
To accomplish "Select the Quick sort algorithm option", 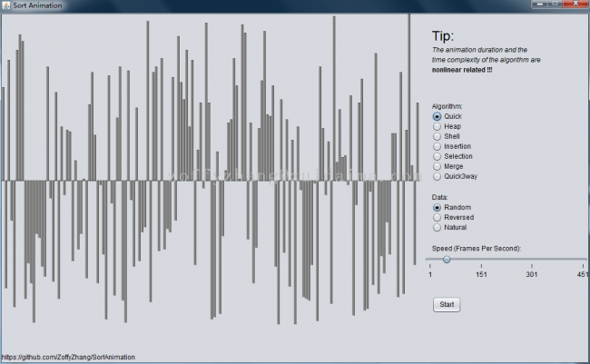I will click(x=438, y=116).
